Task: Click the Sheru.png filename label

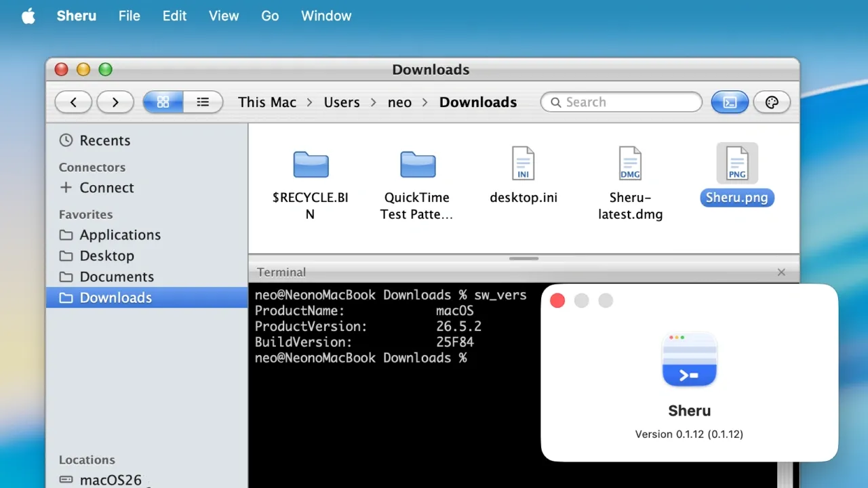Action: tap(737, 198)
